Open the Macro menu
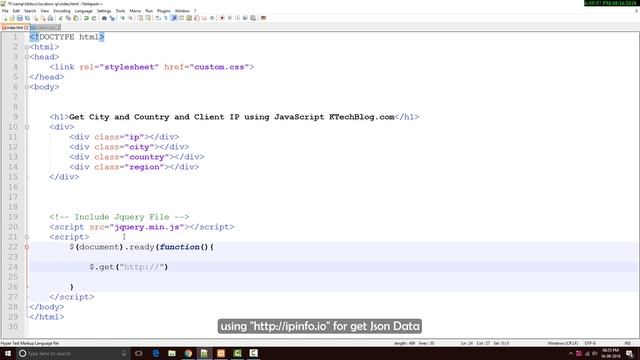640x360 pixels. click(x=135, y=11)
